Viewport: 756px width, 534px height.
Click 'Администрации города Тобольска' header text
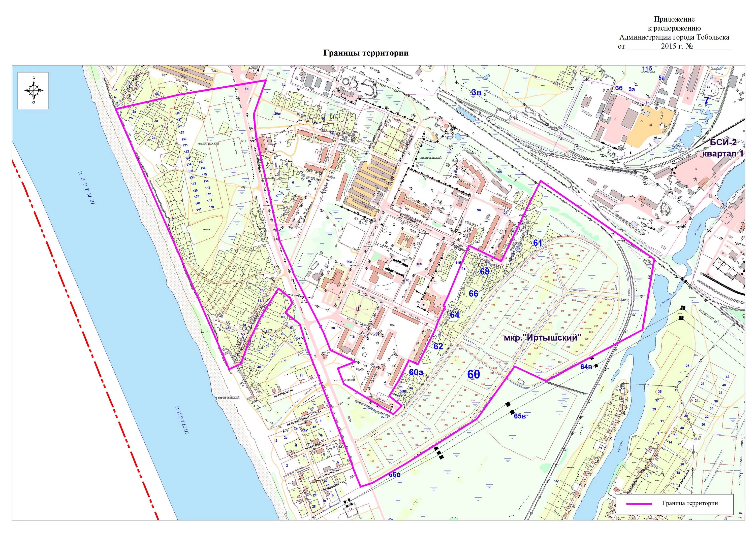[x=674, y=37]
